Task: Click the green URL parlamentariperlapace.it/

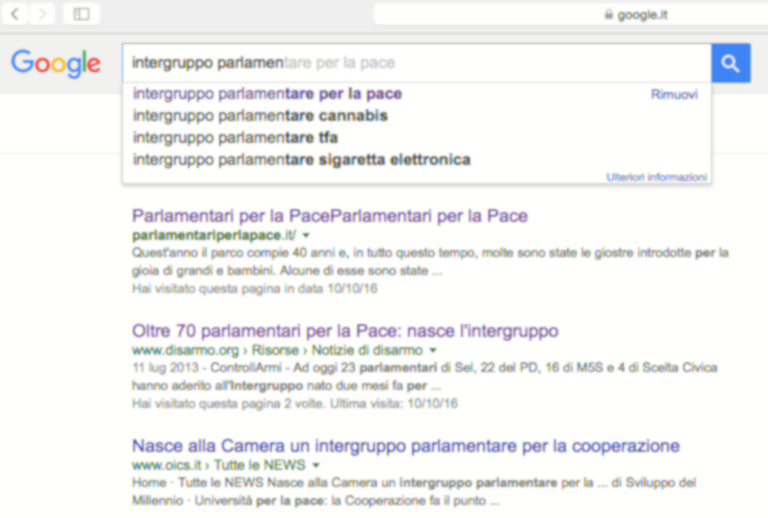Action: 214,235
